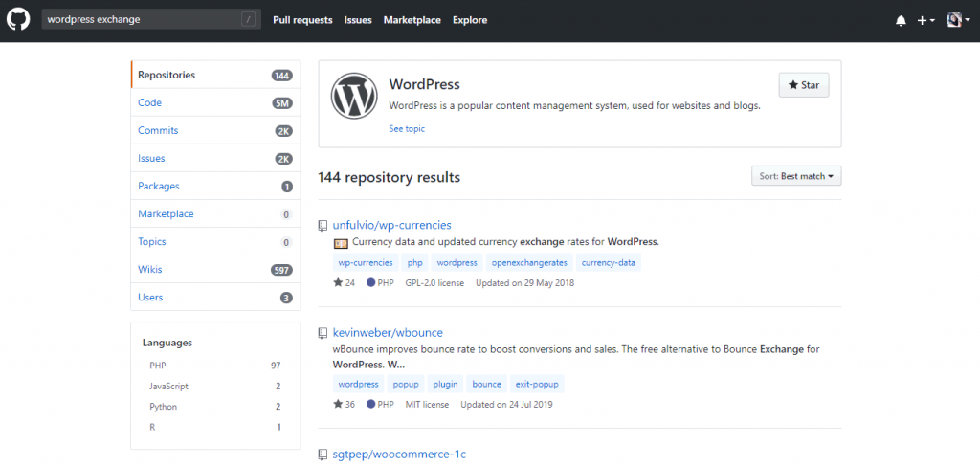Select the Packages results filter
Viewport: 980px width, 466px height.
(215, 187)
